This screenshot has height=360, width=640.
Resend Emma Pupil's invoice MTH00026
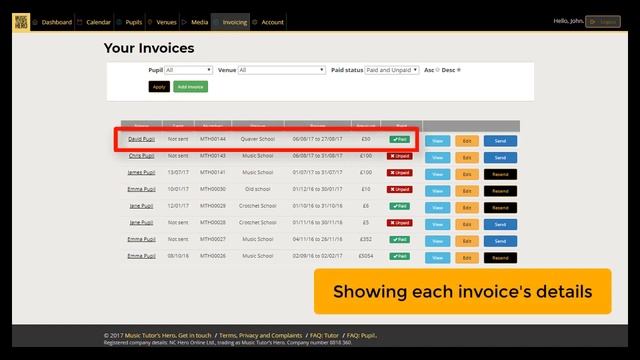click(500, 258)
